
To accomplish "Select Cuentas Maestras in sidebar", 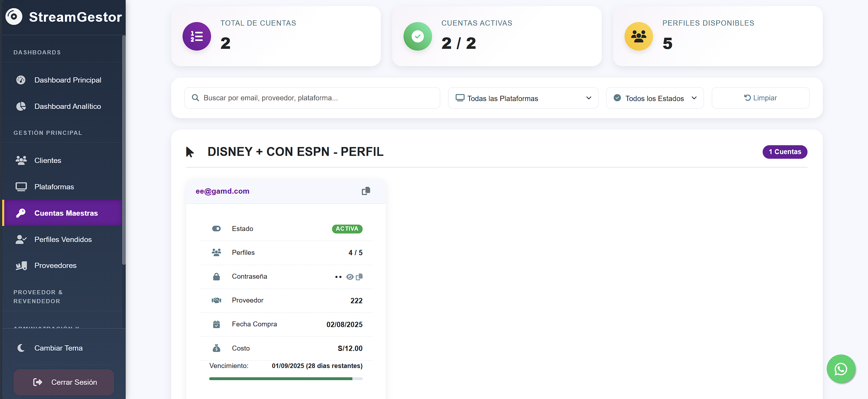I will (x=62, y=213).
